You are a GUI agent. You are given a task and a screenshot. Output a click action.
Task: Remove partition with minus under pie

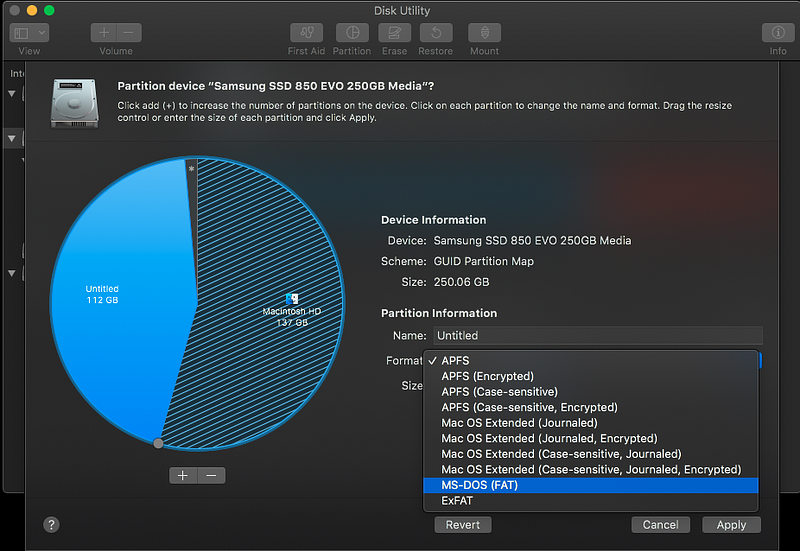pos(211,475)
